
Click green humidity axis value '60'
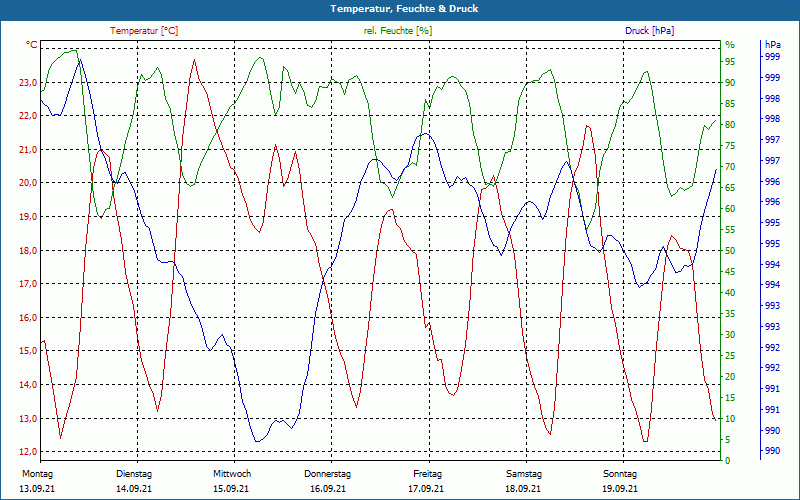tap(730, 209)
